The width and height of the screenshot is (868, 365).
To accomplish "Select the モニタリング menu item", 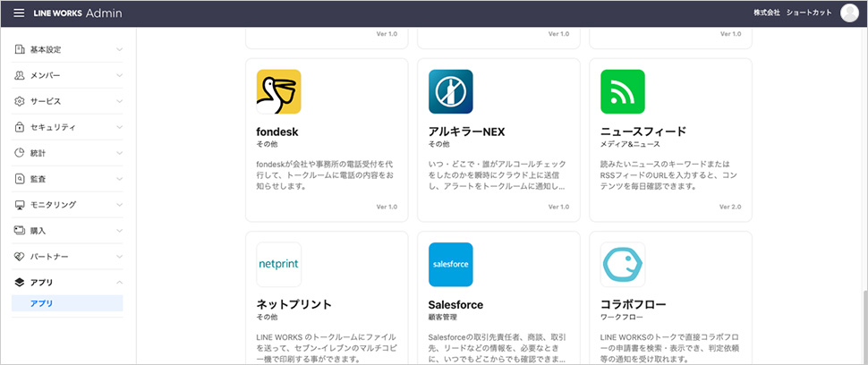I will tap(67, 205).
